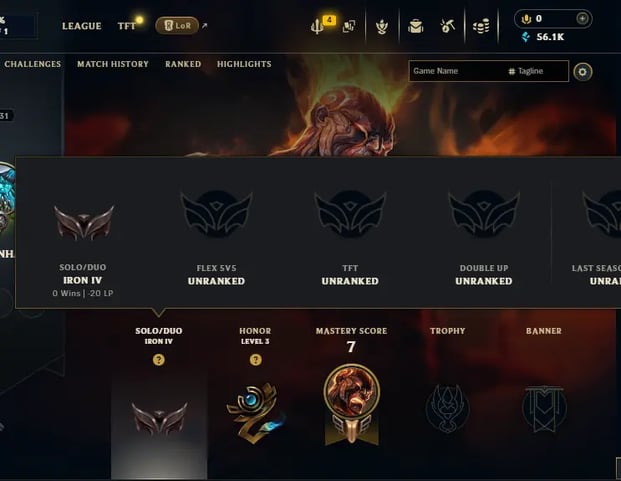The width and height of the screenshot is (621, 481).
Task: Open the Clash trident icon in top bar
Action: [x=317, y=27]
